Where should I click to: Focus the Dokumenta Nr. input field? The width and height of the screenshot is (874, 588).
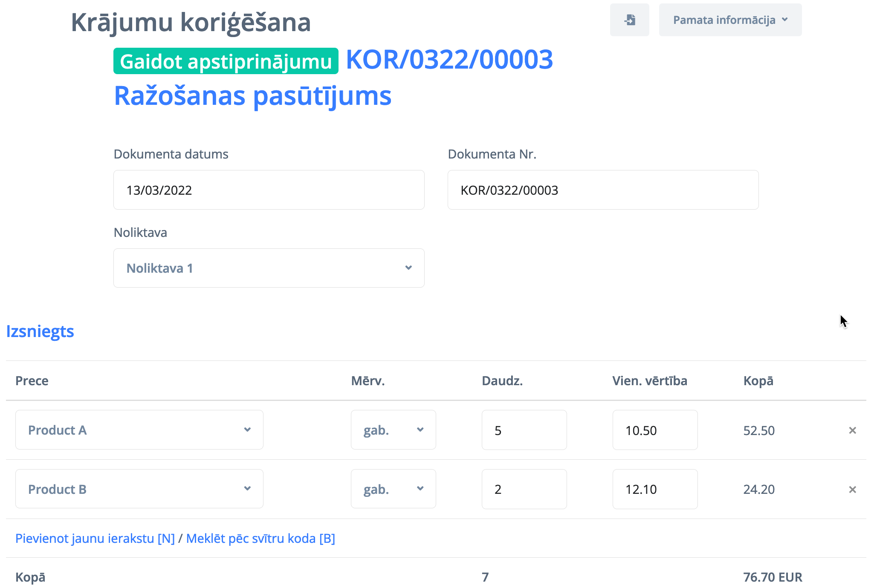tap(603, 190)
